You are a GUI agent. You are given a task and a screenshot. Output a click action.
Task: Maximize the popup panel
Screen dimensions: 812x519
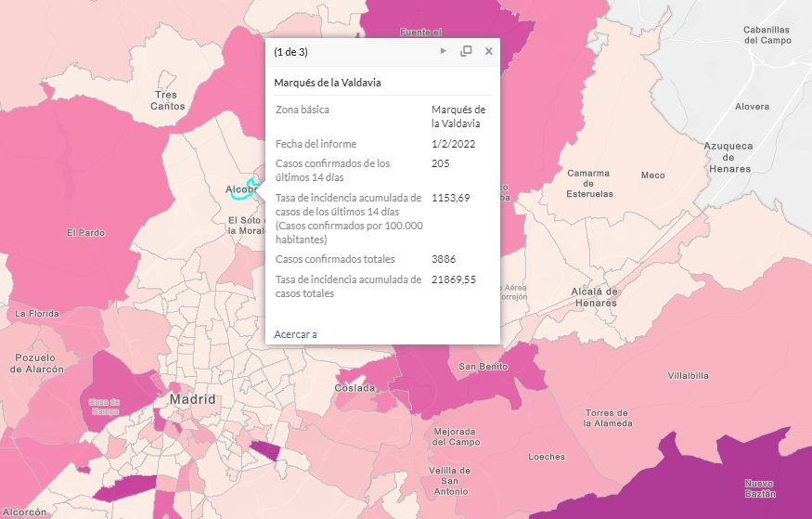pos(466,51)
